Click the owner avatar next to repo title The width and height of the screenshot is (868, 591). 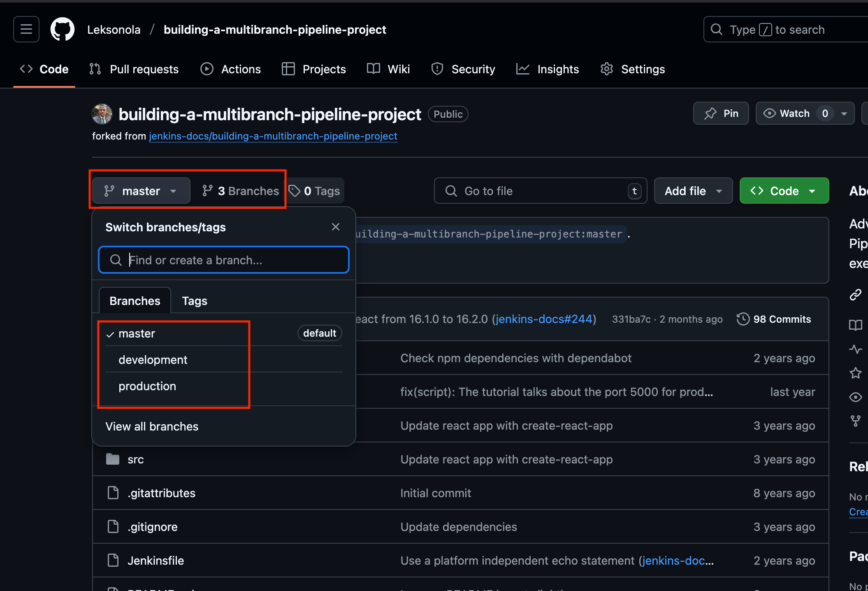102,114
